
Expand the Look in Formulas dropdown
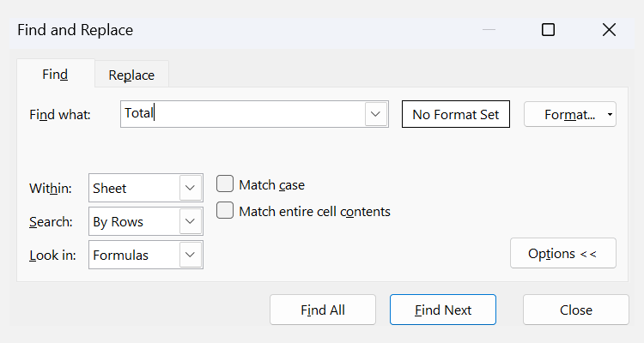pyautogui.click(x=190, y=255)
